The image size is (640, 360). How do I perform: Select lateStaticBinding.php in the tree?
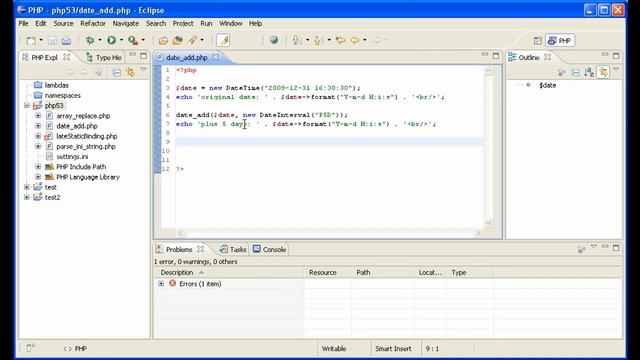[81, 136]
